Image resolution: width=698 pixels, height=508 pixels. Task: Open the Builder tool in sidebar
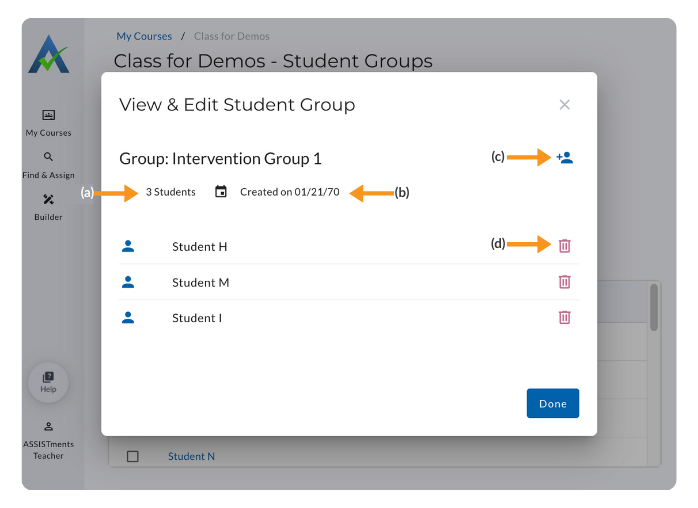pos(48,206)
